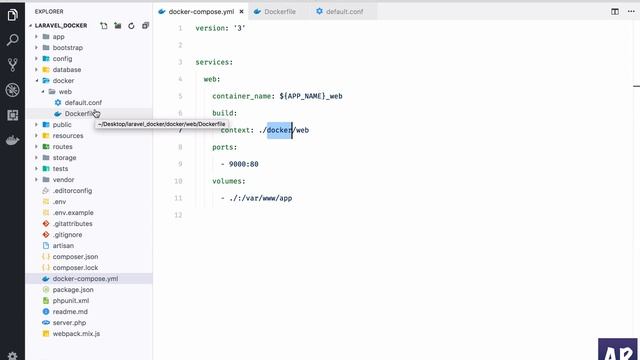
Task: Collapse the docker folder
Action: pos(63,80)
